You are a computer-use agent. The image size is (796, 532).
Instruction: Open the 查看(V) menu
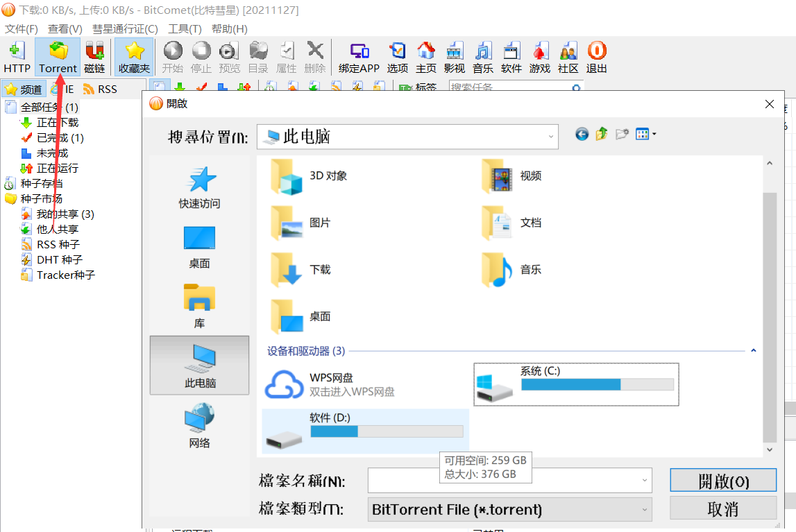[65, 29]
